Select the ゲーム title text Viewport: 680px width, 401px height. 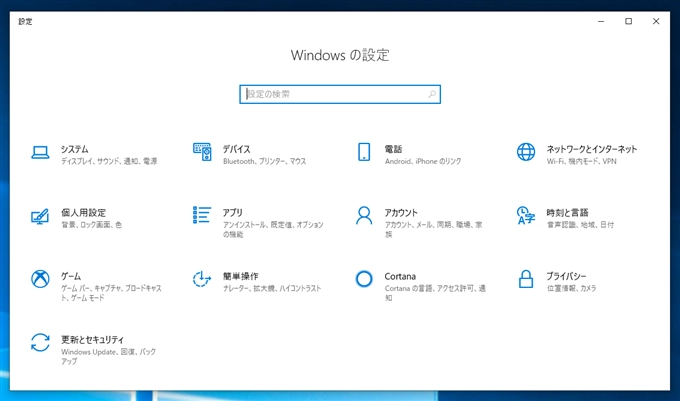point(71,276)
